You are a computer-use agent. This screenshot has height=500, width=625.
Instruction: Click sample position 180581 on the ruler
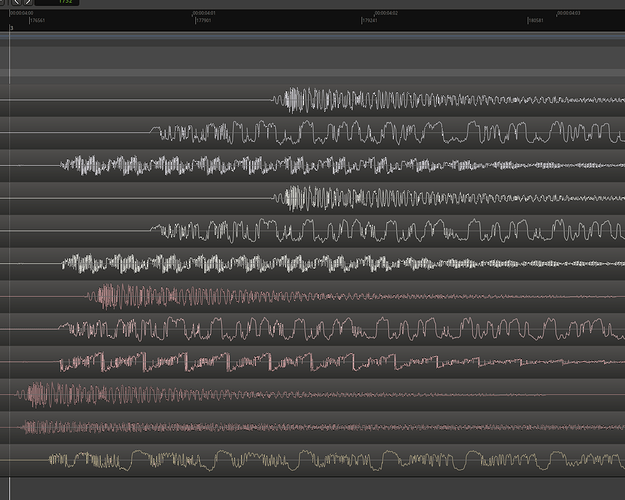tap(536, 20)
